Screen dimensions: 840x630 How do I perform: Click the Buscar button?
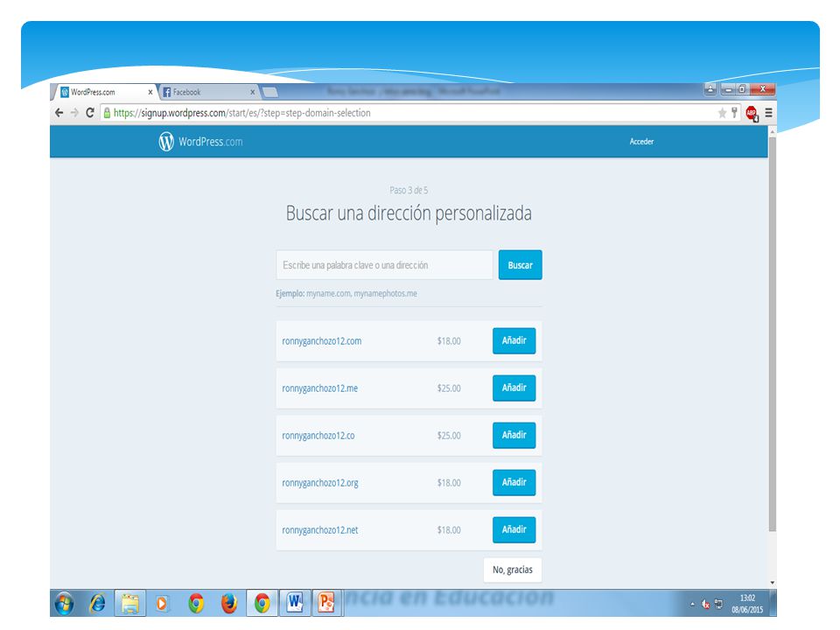coord(520,264)
